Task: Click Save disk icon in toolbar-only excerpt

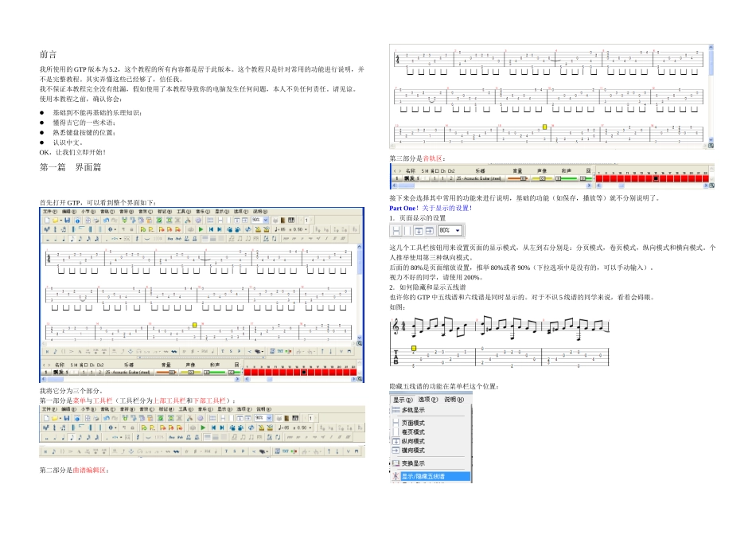Action: click(x=67, y=418)
